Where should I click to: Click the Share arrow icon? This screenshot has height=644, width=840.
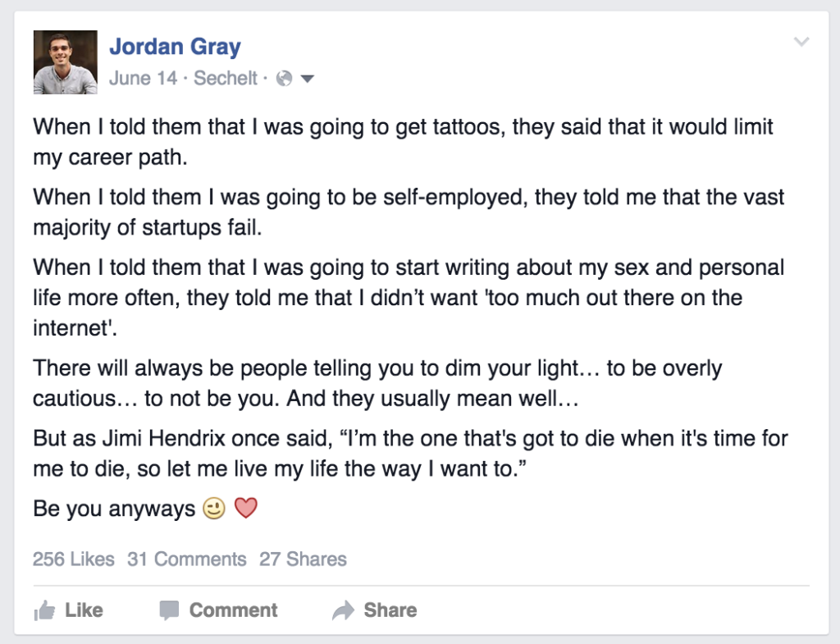coord(342,610)
